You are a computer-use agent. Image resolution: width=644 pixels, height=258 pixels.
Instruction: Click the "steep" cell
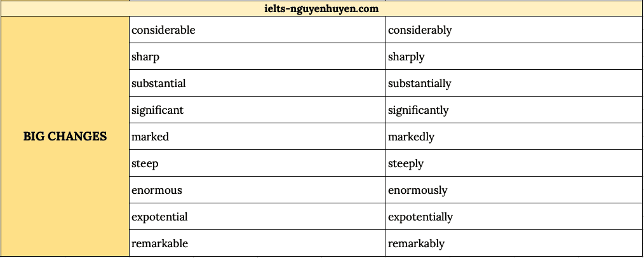coord(257,163)
